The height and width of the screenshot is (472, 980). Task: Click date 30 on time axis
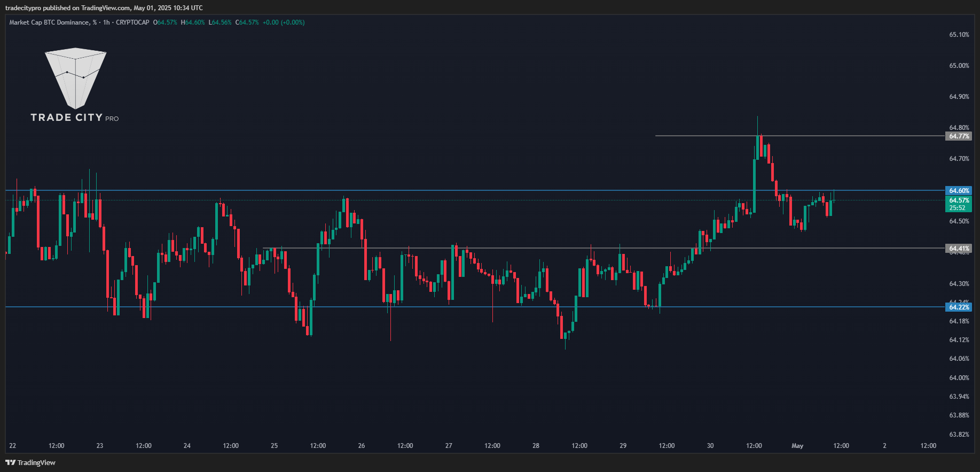click(710, 446)
